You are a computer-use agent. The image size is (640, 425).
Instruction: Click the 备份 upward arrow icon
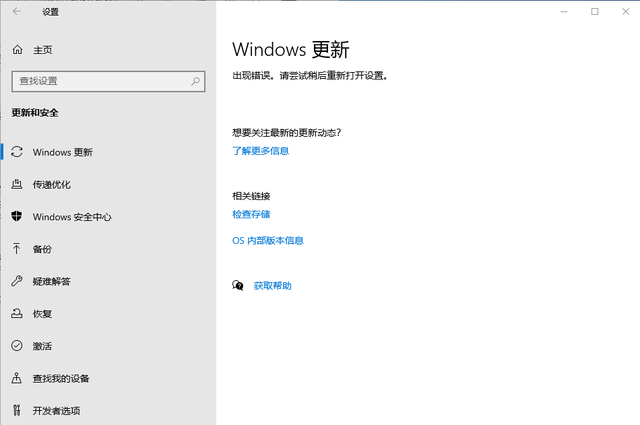[x=16, y=249]
